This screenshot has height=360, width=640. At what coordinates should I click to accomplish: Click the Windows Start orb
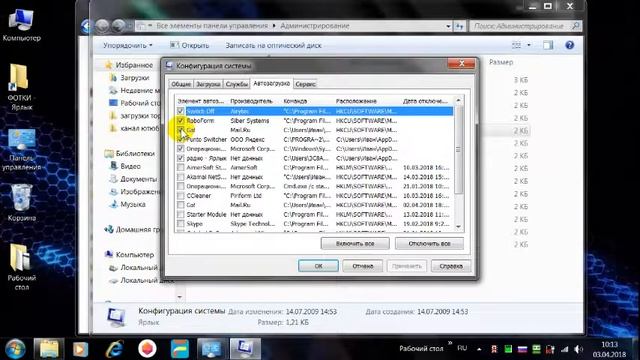pos(15,349)
